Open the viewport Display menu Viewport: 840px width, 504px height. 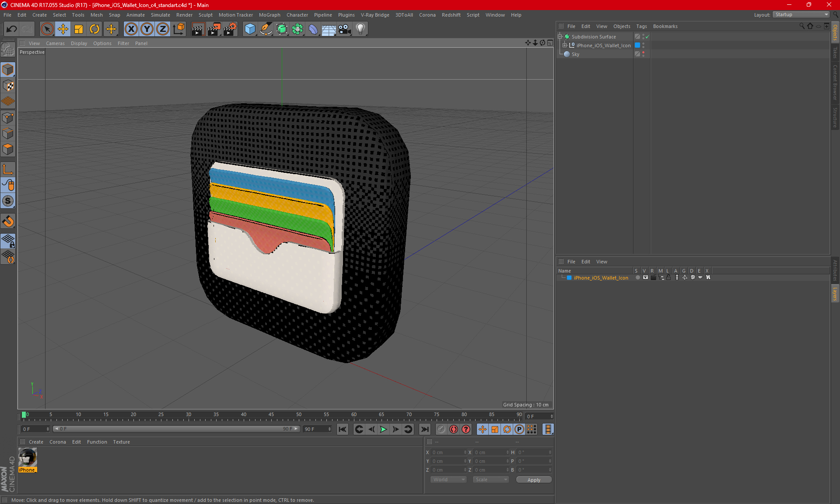coord(79,43)
